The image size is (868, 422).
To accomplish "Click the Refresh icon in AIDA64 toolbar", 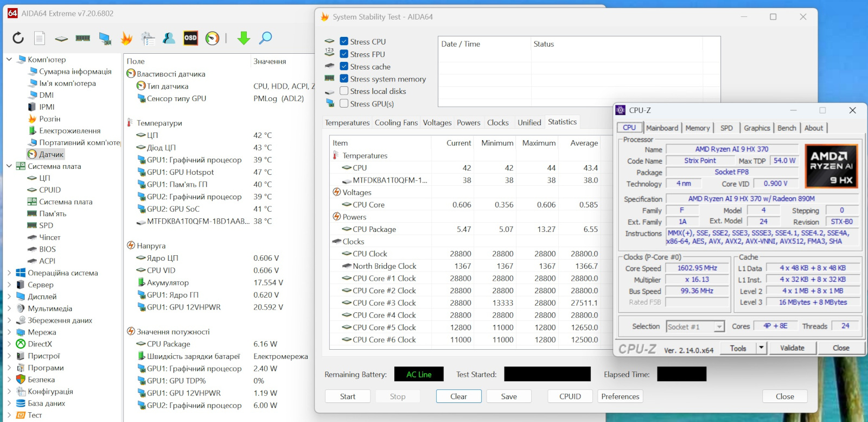I will click(18, 38).
